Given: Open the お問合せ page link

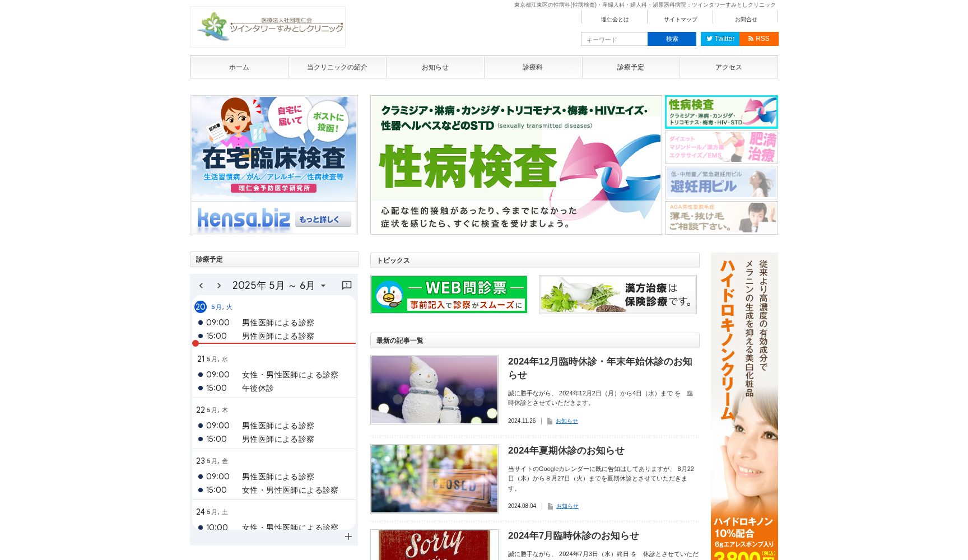Looking at the screenshot, I should click(745, 18).
